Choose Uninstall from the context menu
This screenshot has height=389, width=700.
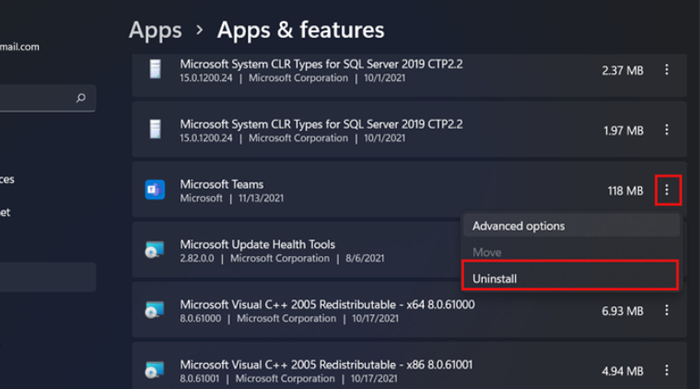570,276
